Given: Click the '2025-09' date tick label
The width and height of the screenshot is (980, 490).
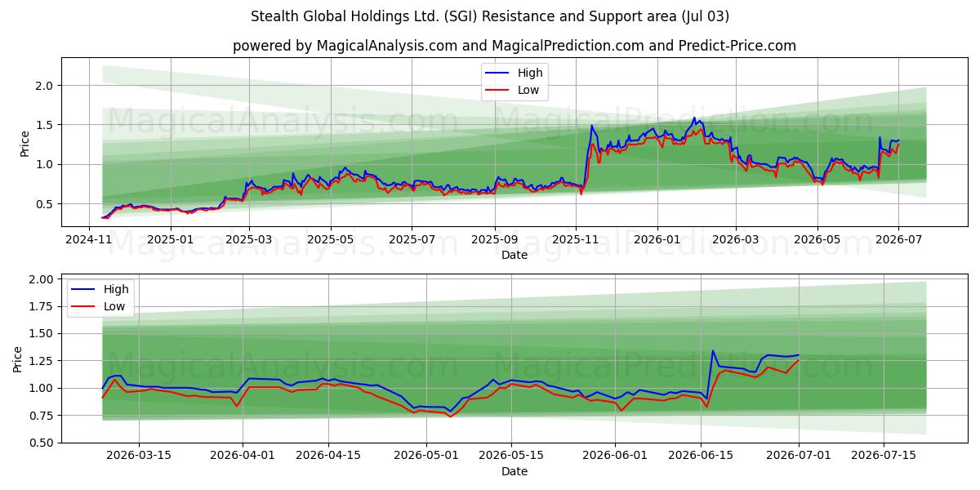Looking at the screenshot, I should coord(494,239).
